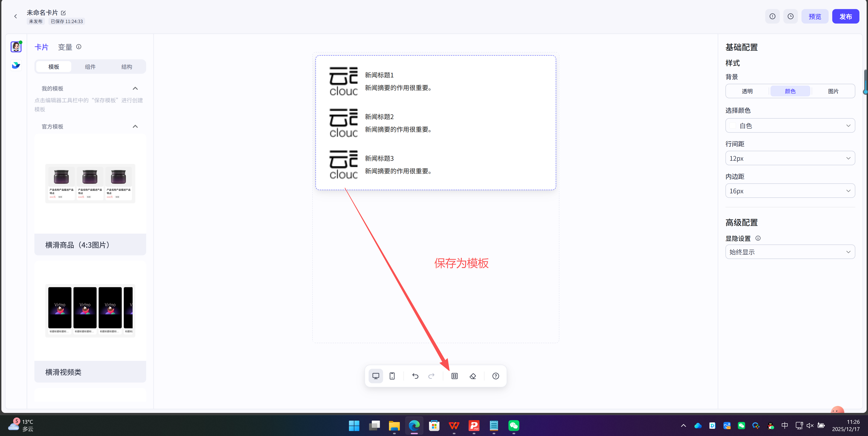
Task: Click the save as template icon
Action: click(454, 376)
